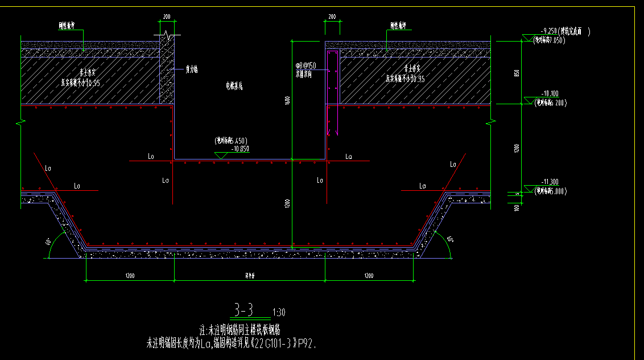The image size is (644, 360).
Task: Select the (绝对标高7.050) annotation
Action: [550, 40]
